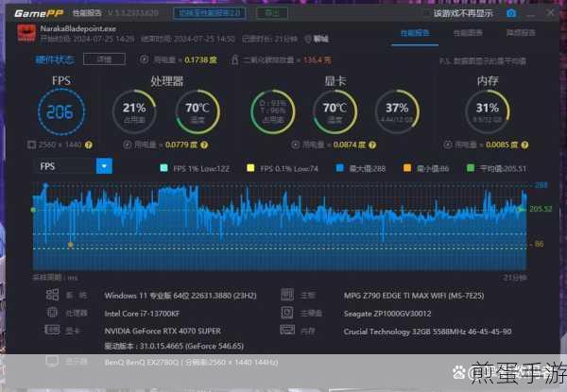567x392 pixels.
Task: Click the Intel Core i7-13700KF text
Action: pos(142,314)
